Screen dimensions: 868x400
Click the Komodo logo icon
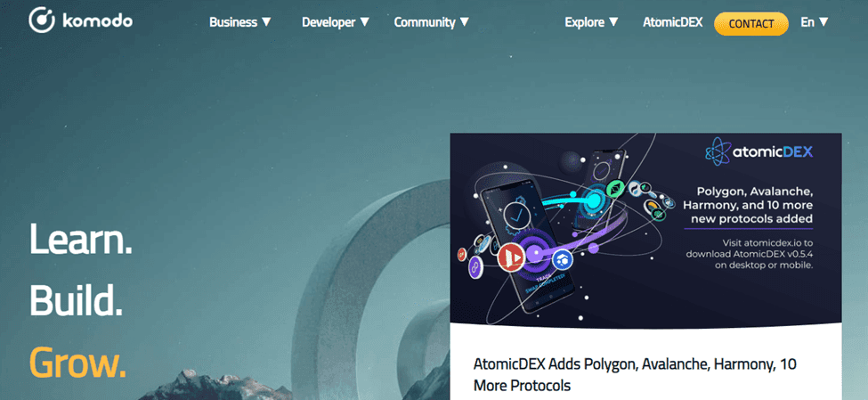point(42,20)
